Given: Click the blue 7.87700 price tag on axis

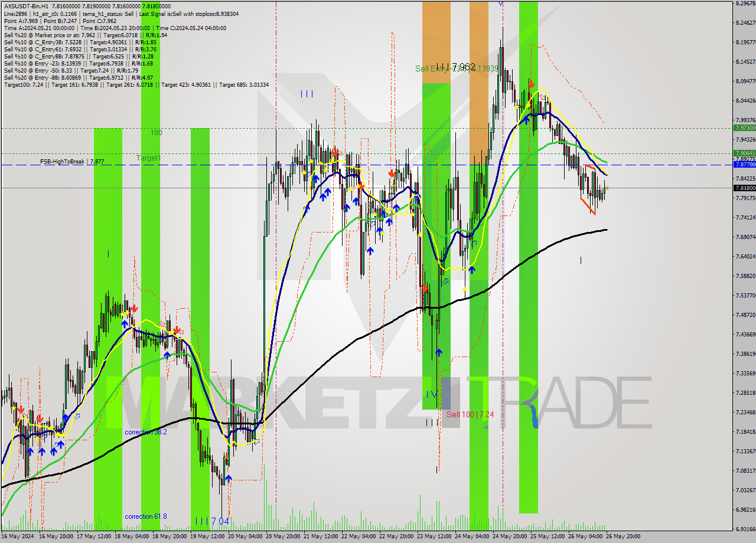Looking at the screenshot, I should (744, 165).
